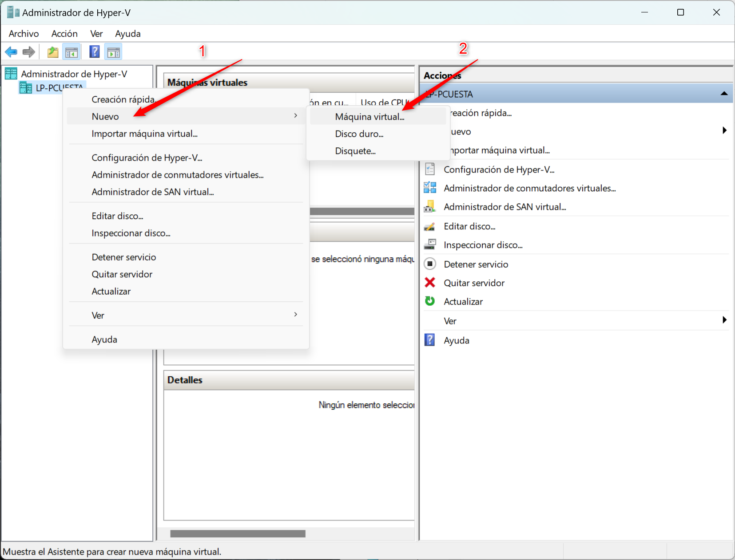
Task: Click the SAN virtual manager icon
Action: pos(430,206)
